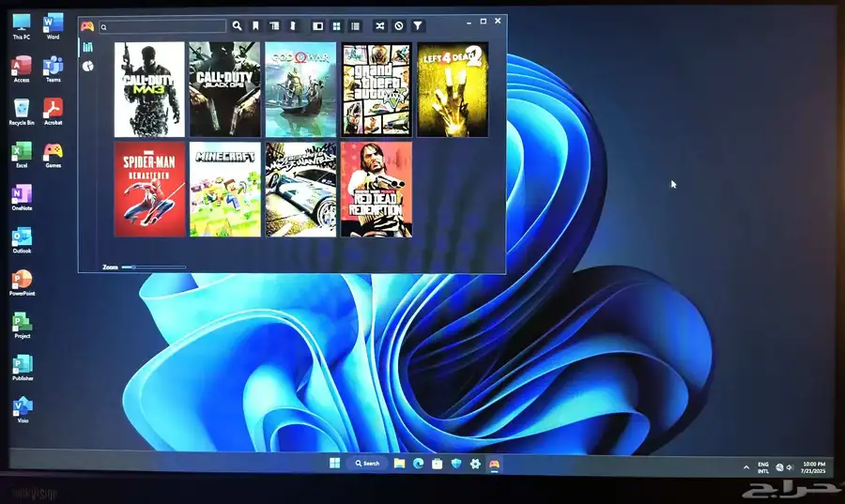Select the Publisher desktop shortcut

23,368
